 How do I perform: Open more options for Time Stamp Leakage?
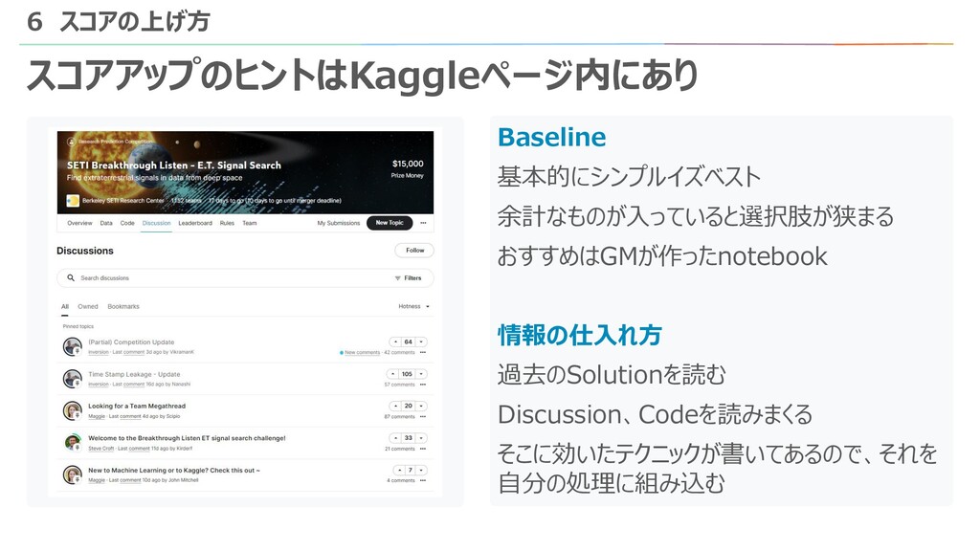(423, 385)
